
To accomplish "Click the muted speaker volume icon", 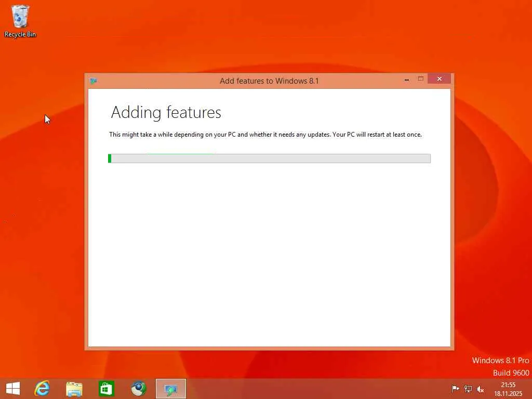I will coord(480,389).
